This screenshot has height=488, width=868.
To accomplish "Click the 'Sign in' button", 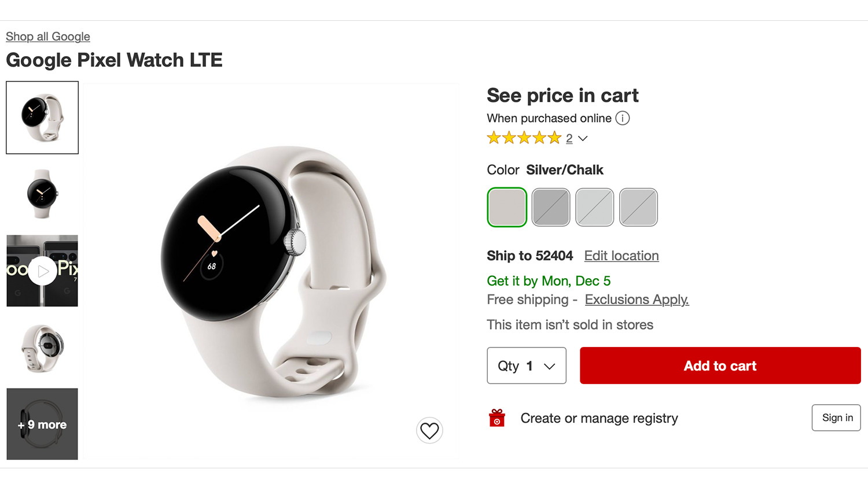I will coord(836,417).
